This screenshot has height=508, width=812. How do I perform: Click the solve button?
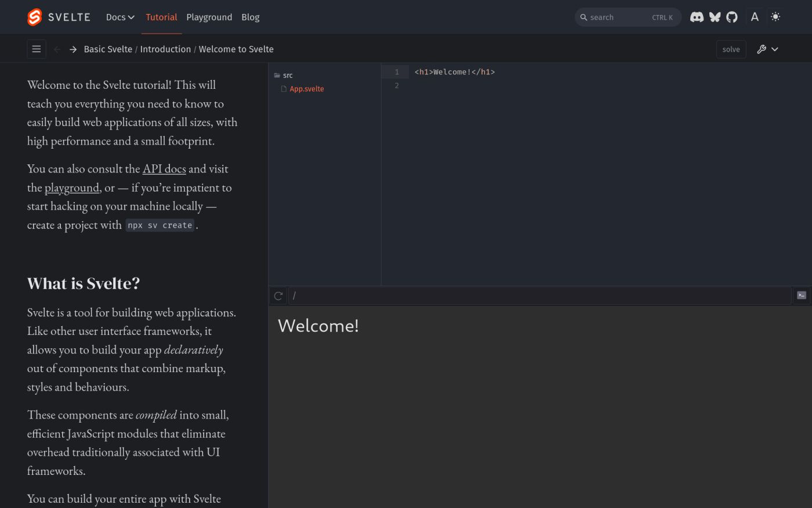click(x=731, y=49)
